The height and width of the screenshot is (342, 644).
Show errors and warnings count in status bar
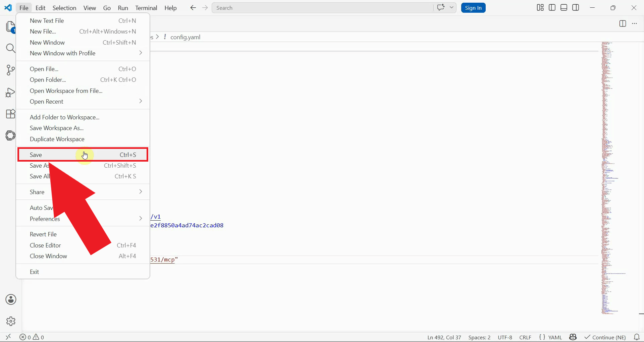[32, 337]
